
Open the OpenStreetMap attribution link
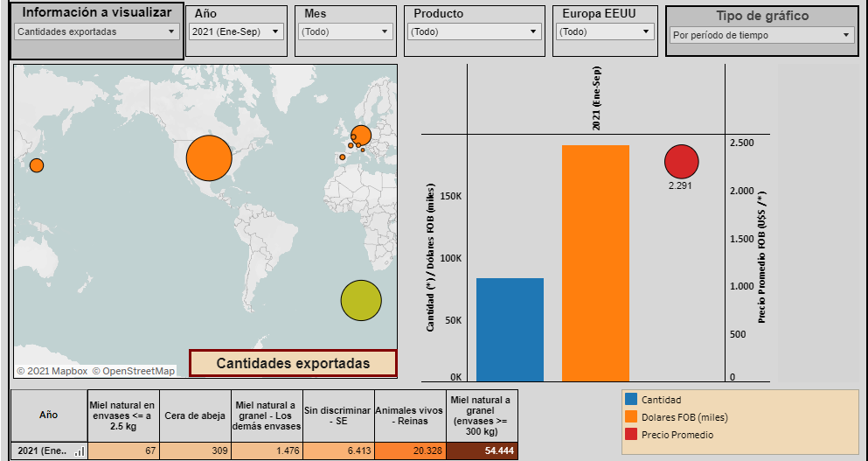[133, 371]
